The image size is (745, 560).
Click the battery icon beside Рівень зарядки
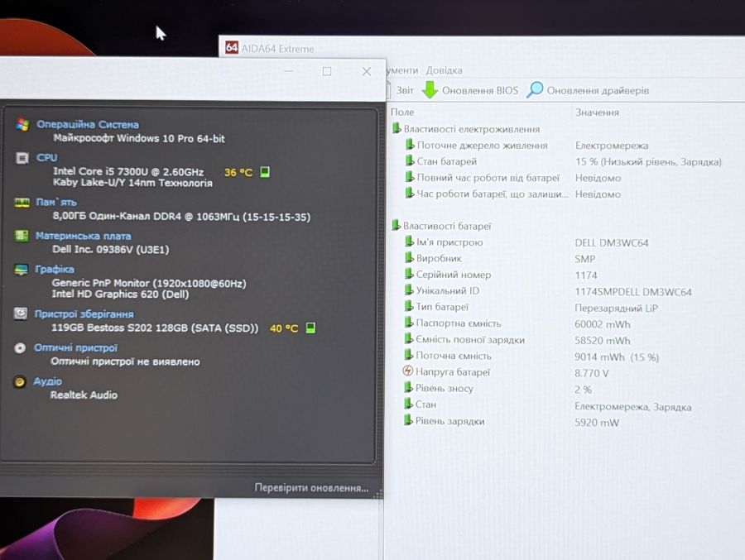coord(407,420)
